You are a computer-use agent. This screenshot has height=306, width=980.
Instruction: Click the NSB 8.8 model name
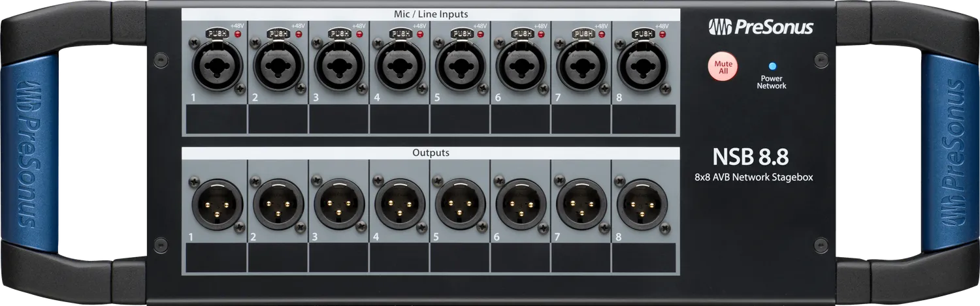[751, 158]
